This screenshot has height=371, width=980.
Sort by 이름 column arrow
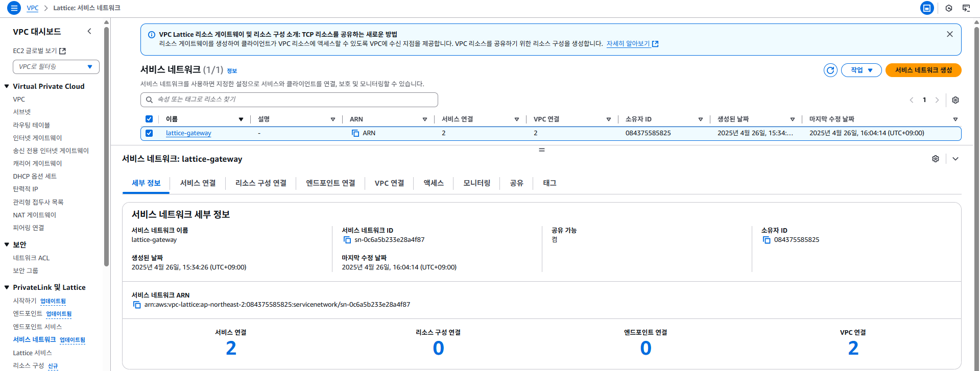tap(241, 119)
